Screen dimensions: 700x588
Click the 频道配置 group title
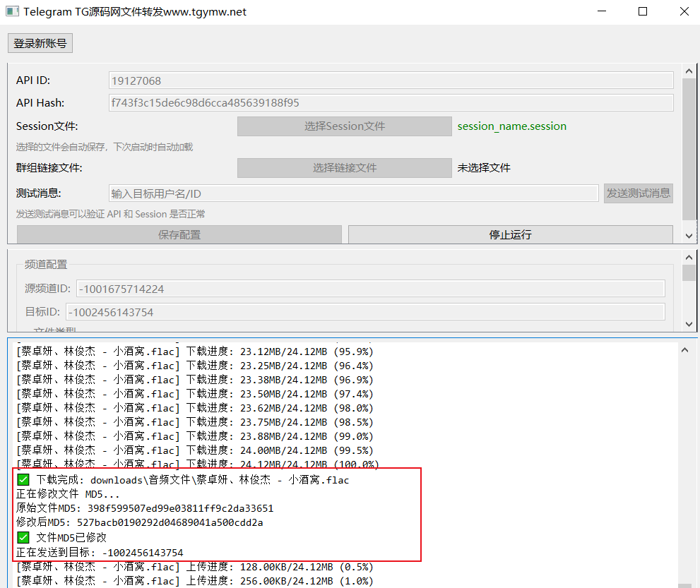click(45, 265)
